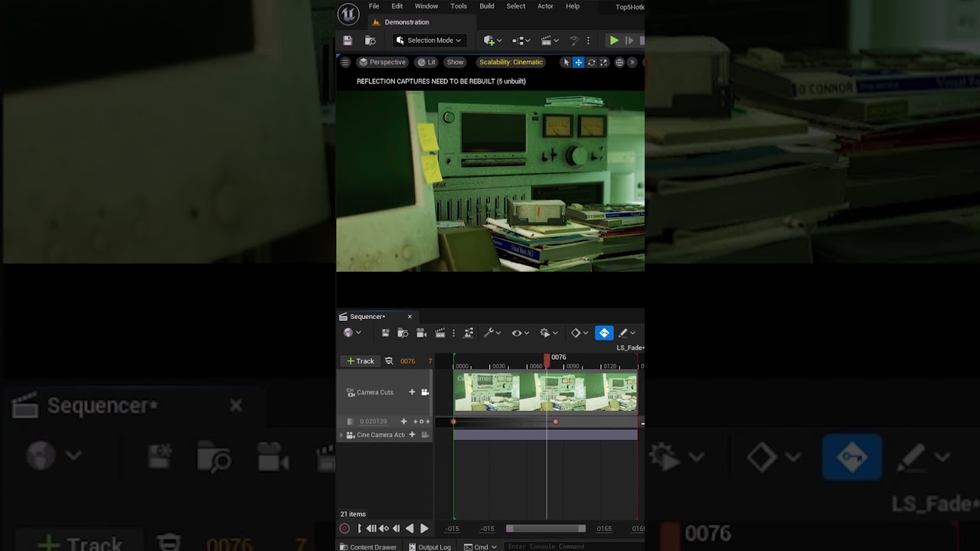Open the Help menu
The width and height of the screenshot is (980, 551).
click(573, 6)
